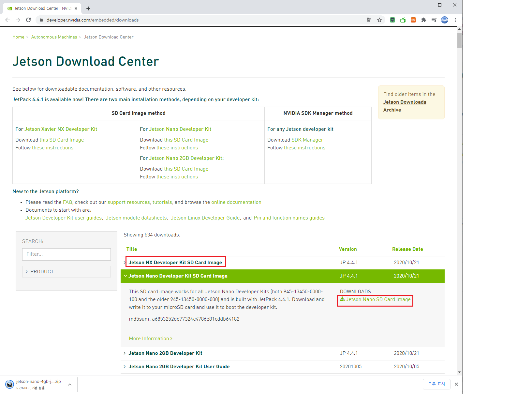
Task: Open SDK Manager 'these instructions' link
Action: [305, 148]
